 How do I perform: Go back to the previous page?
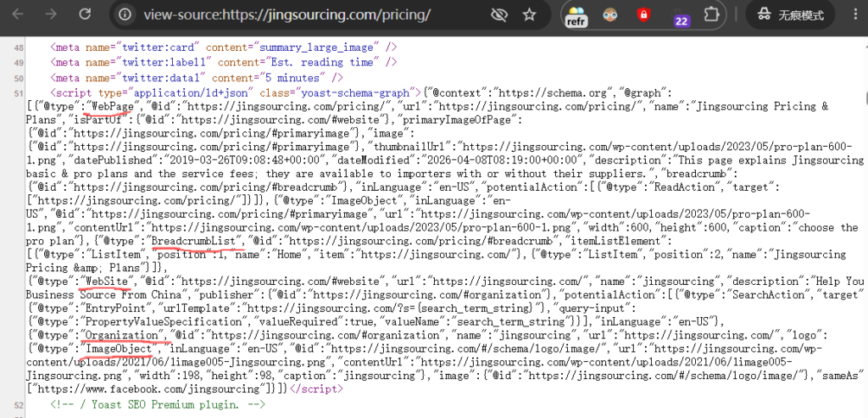point(18,14)
